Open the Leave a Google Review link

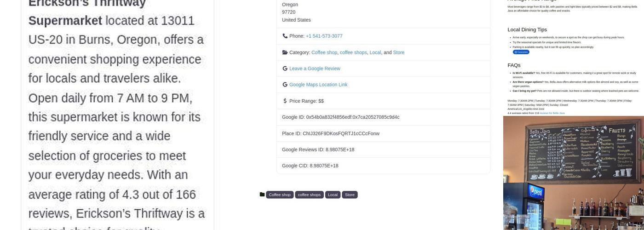pos(315,69)
